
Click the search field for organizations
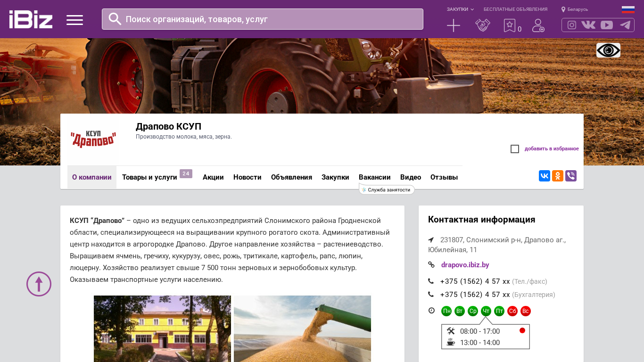pos(263,19)
